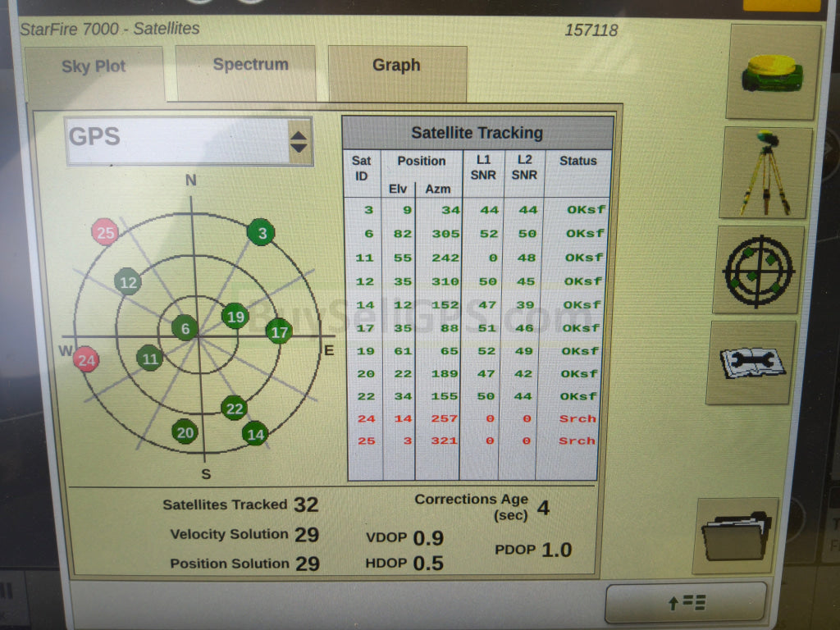The height and width of the screenshot is (630, 840).
Task: Click the L2 SNR column header
Action: 524,167
